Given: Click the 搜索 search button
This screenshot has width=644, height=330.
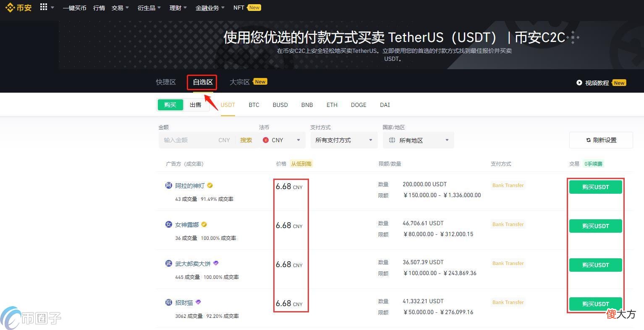Looking at the screenshot, I should tap(246, 140).
